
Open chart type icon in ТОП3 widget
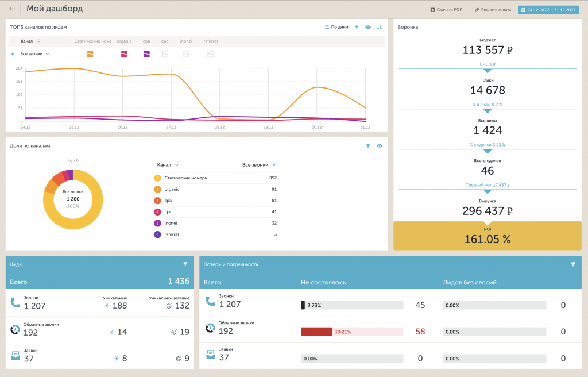pyautogui.click(x=379, y=27)
